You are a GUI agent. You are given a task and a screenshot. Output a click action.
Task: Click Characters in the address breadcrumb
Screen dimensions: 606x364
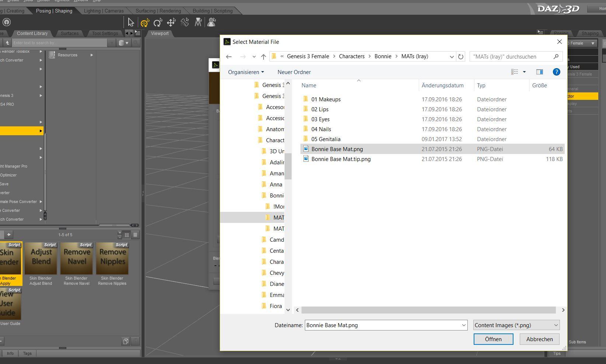(352, 56)
